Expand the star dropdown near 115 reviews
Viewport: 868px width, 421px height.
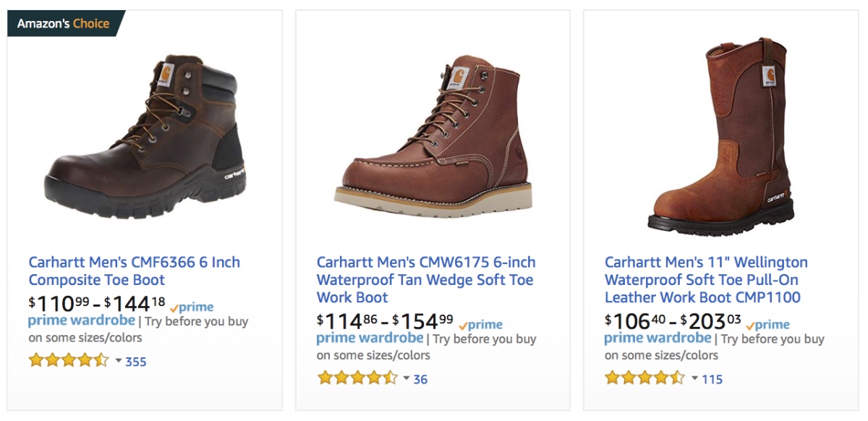pos(694,376)
